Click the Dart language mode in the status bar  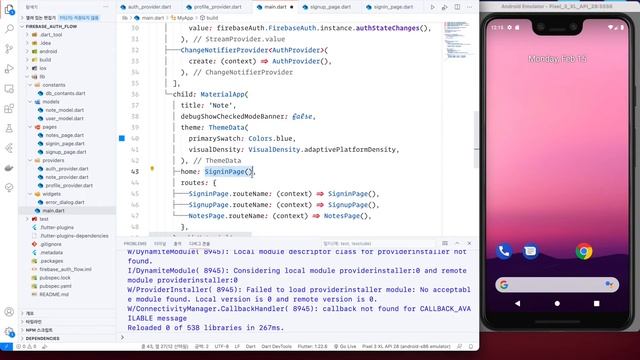click(x=251, y=346)
